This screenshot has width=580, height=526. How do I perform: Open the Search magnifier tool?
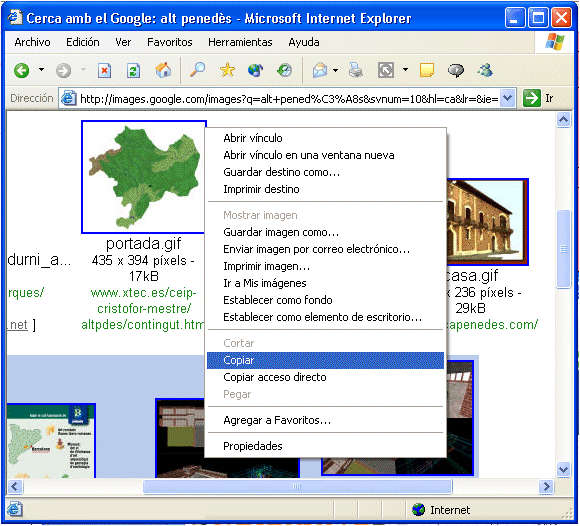click(x=197, y=70)
